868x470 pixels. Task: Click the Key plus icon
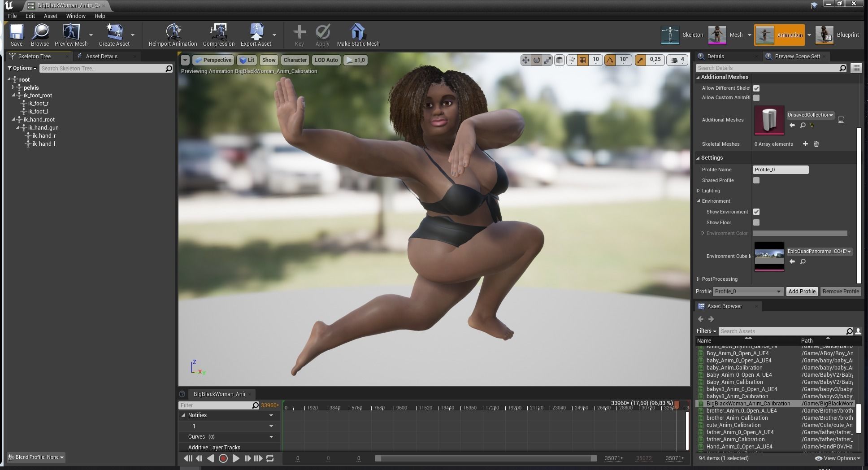tap(299, 32)
